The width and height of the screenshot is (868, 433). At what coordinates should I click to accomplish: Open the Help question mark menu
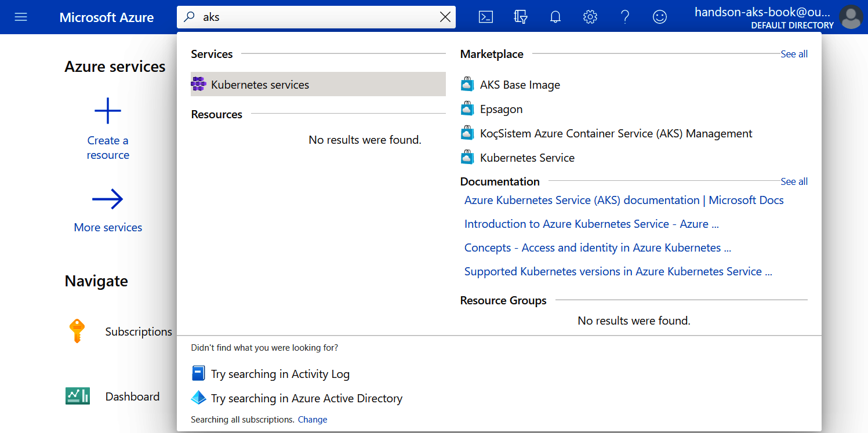point(625,17)
